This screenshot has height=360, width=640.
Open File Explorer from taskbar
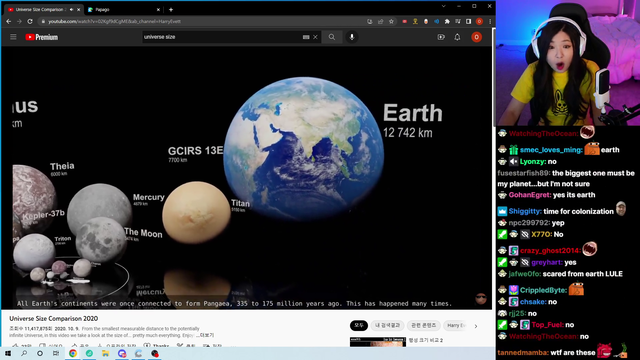click(105, 353)
